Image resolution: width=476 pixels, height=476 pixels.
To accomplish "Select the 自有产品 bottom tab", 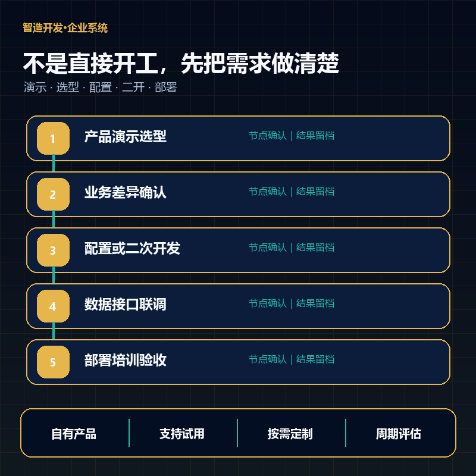I will (x=74, y=434).
